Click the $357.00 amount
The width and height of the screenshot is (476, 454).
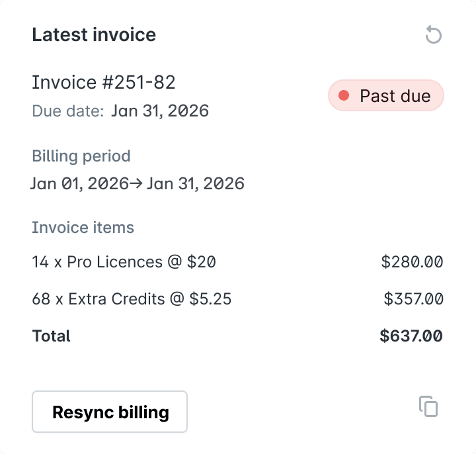click(x=413, y=298)
